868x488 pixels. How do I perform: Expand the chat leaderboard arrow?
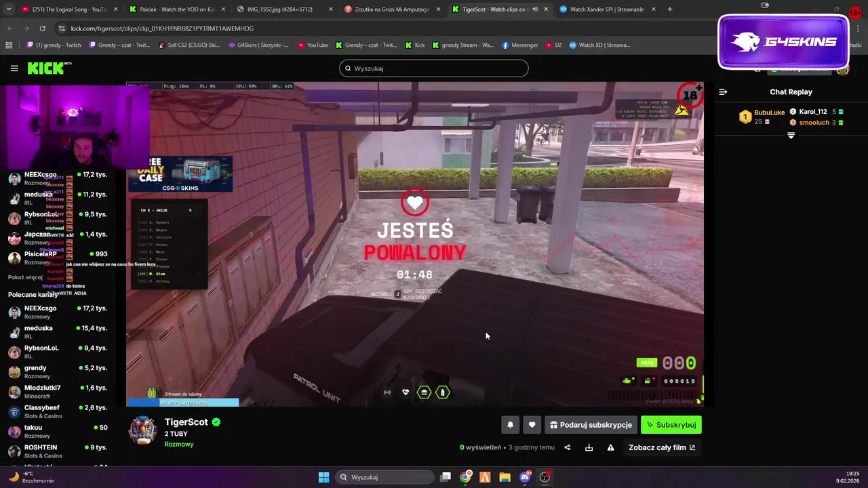tap(791, 136)
